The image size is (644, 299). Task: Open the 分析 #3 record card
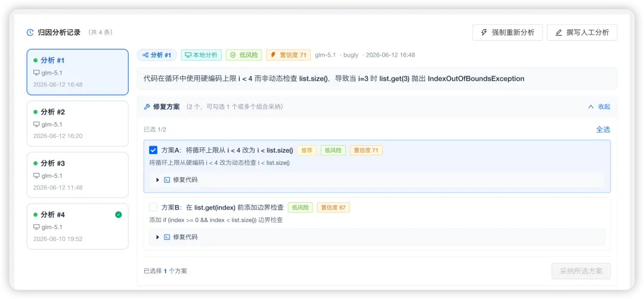click(78, 175)
